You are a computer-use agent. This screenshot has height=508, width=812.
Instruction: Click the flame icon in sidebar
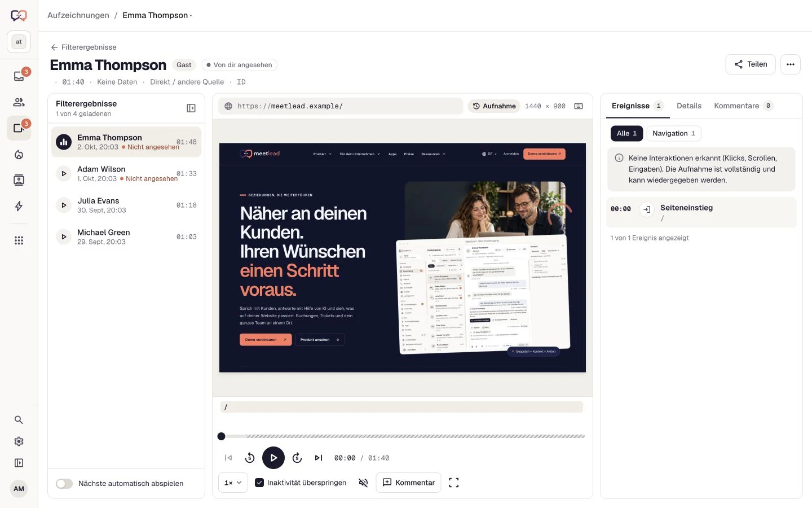(19, 154)
